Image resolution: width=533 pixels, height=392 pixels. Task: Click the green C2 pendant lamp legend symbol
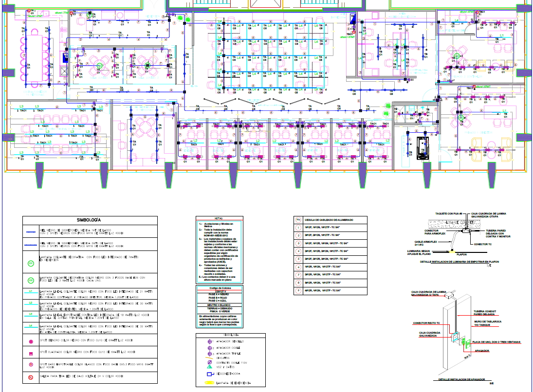[30, 280]
